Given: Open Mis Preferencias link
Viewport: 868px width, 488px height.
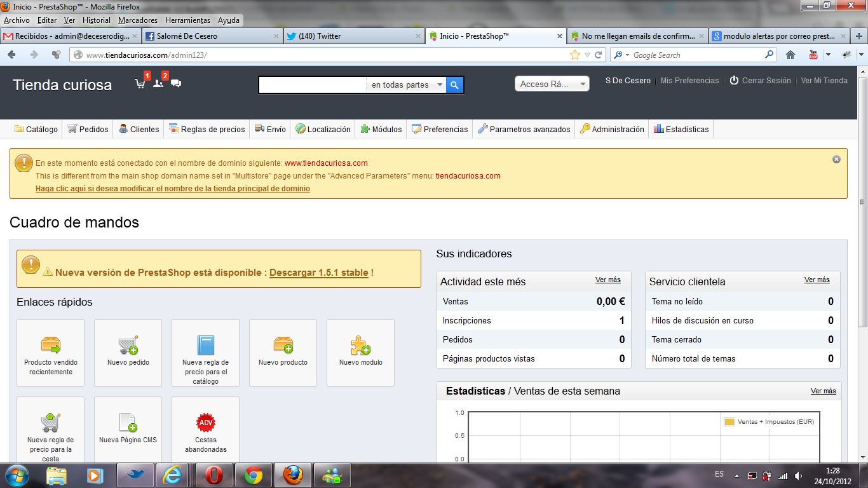Looking at the screenshot, I should click(690, 81).
